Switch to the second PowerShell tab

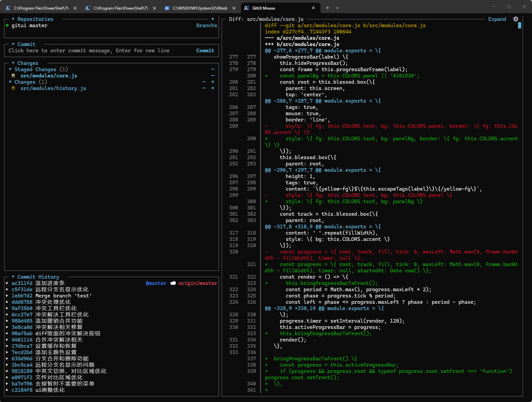point(121,8)
